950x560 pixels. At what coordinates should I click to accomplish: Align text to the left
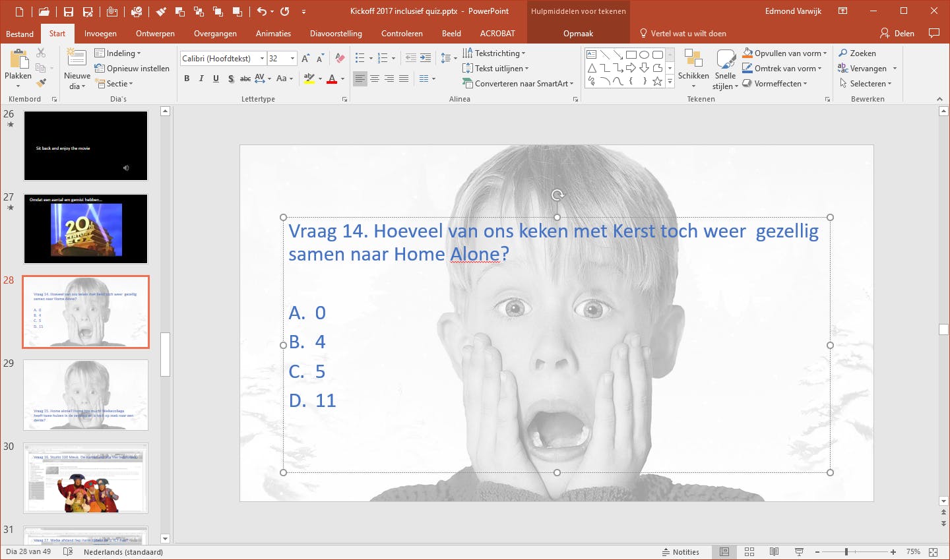360,78
